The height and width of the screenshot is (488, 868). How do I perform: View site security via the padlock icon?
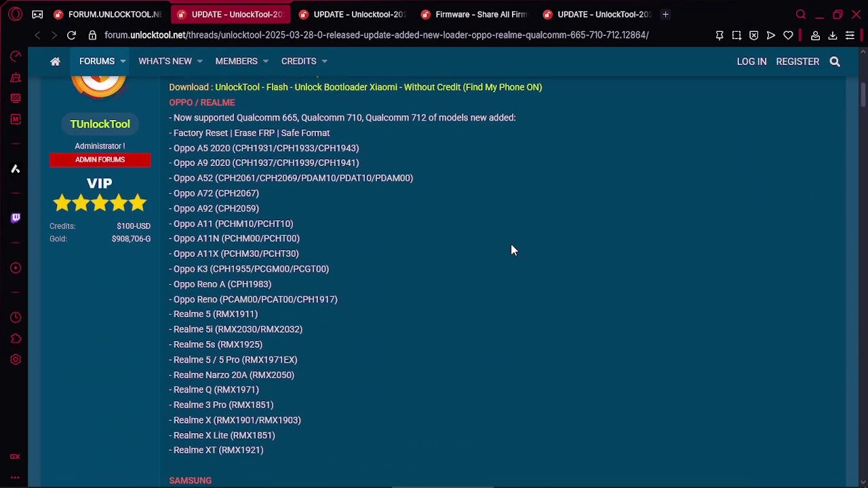point(92,35)
